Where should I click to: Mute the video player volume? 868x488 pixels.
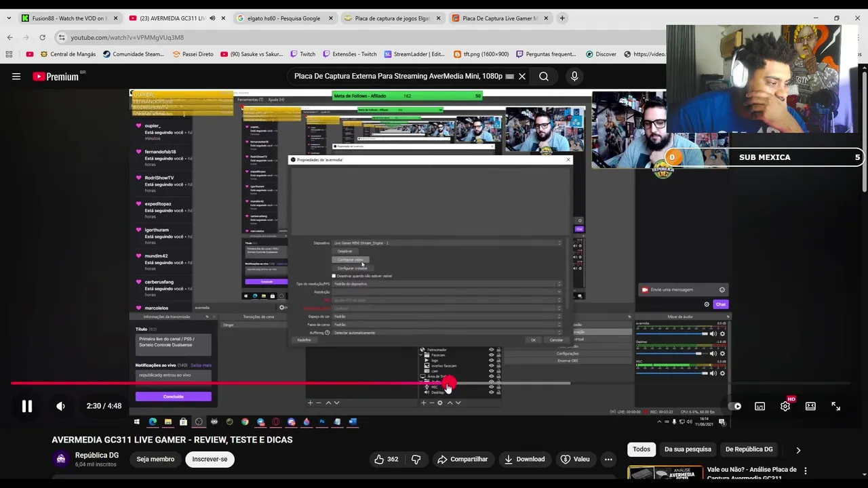coord(60,406)
